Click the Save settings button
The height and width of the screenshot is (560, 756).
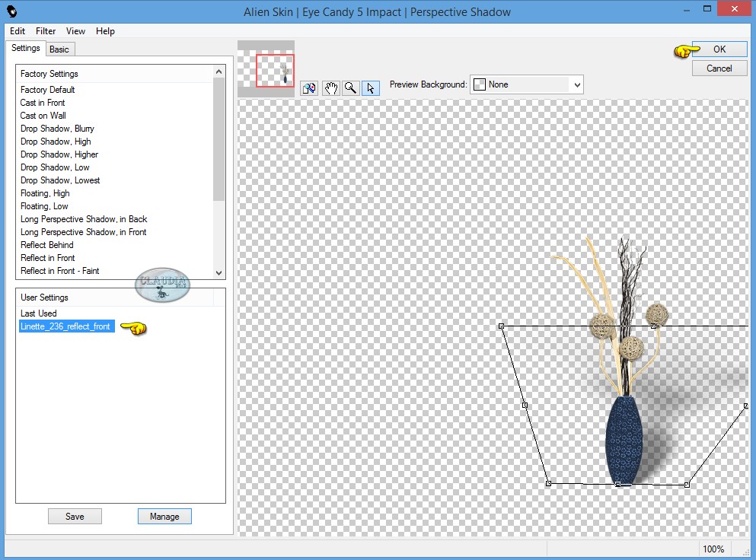coord(75,516)
